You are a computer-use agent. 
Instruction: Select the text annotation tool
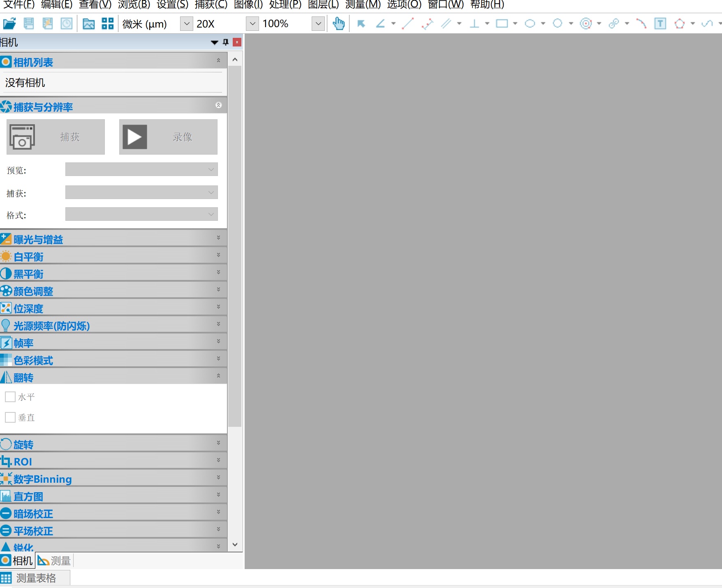pos(660,24)
